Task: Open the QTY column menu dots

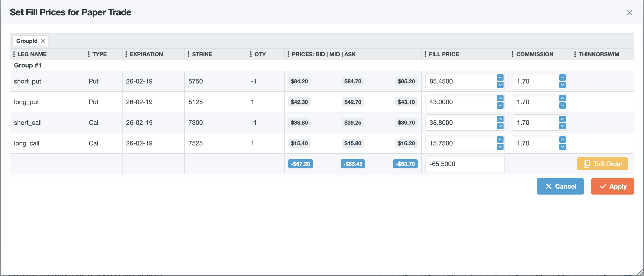Action: [251, 54]
